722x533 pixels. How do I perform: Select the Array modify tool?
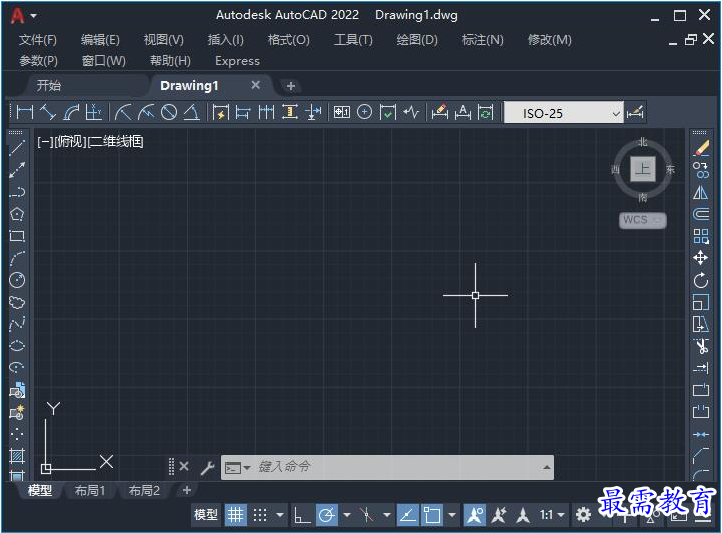701,237
